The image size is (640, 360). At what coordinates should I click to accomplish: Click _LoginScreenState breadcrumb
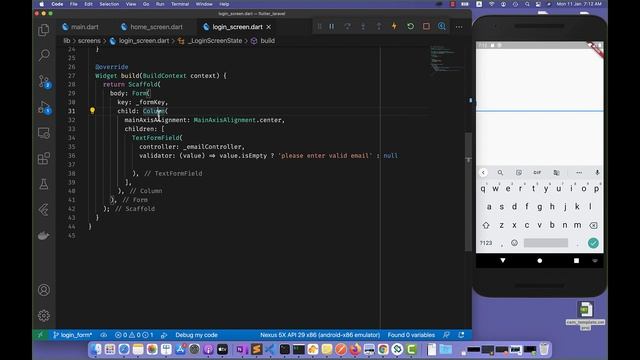(x=215, y=41)
